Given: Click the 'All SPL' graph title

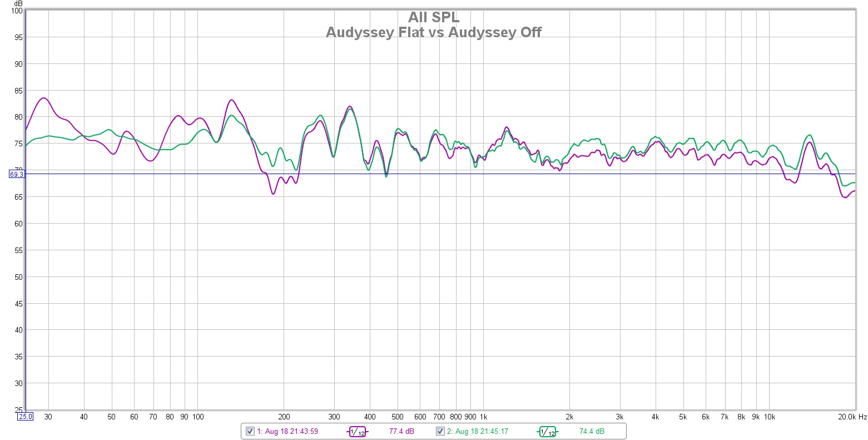Looking at the screenshot, I should click(x=434, y=17).
